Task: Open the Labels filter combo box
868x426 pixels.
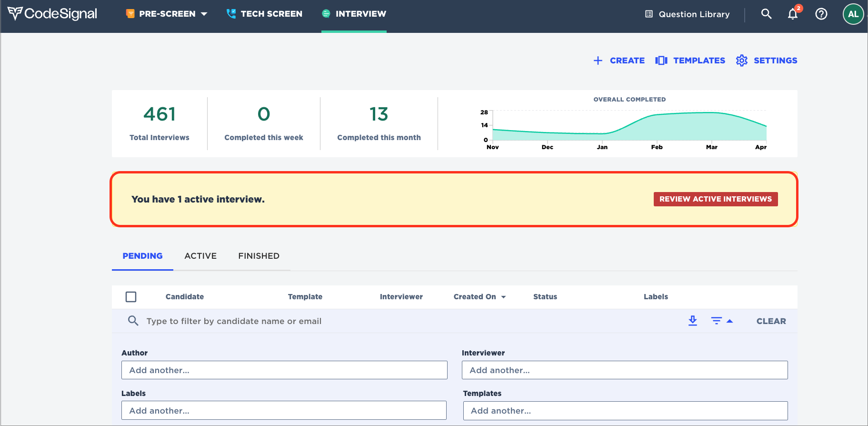Action: [x=284, y=410]
